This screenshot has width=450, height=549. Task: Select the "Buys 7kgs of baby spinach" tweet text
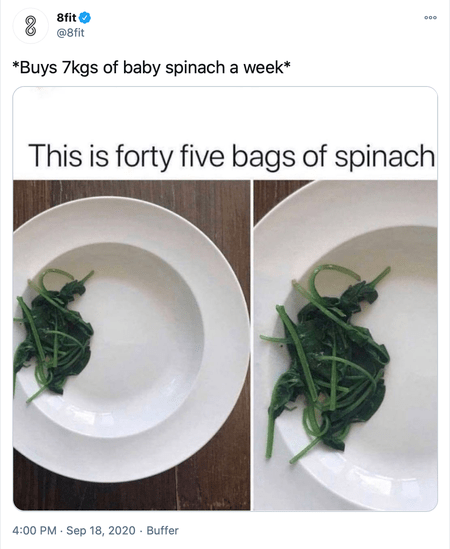click(151, 68)
